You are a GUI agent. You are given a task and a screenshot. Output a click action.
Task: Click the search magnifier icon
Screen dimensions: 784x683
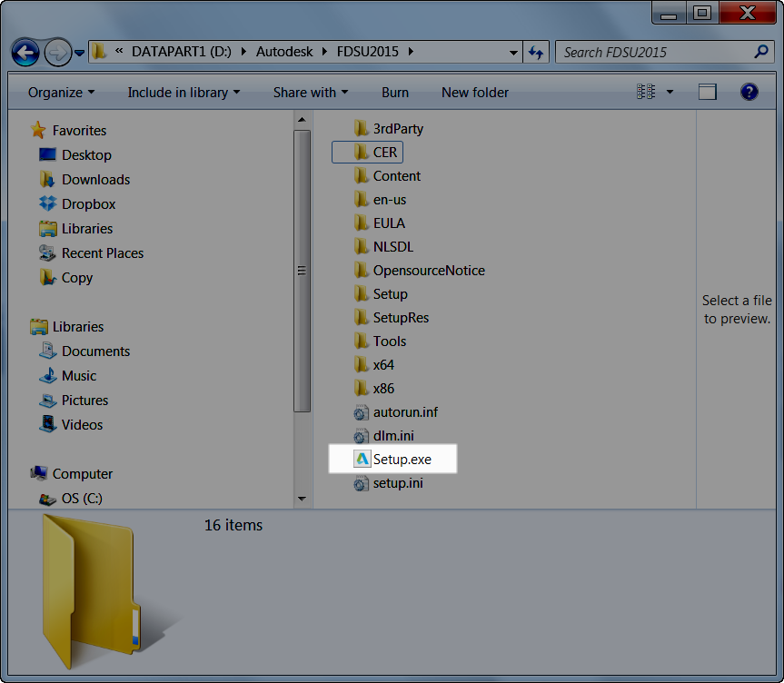coord(761,51)
